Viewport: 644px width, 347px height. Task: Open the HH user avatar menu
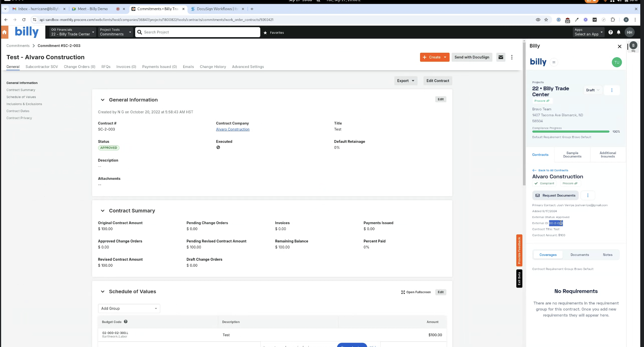(x=630, y=32)
